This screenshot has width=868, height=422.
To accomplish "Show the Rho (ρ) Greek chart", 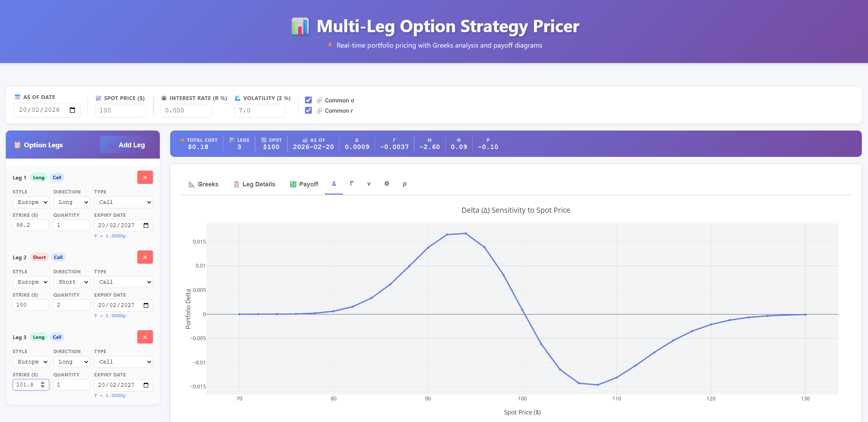I will click(405, 184).
